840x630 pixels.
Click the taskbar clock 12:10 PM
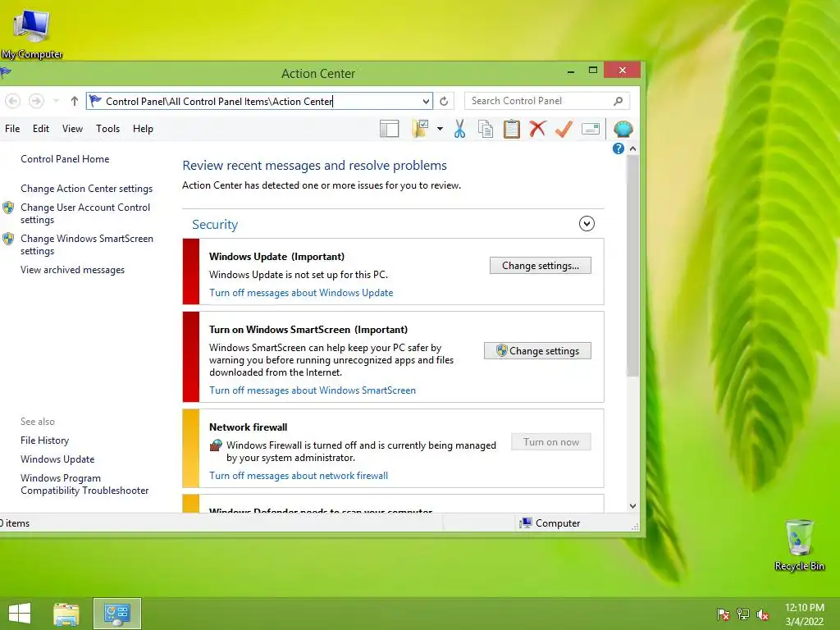(804, 608)
